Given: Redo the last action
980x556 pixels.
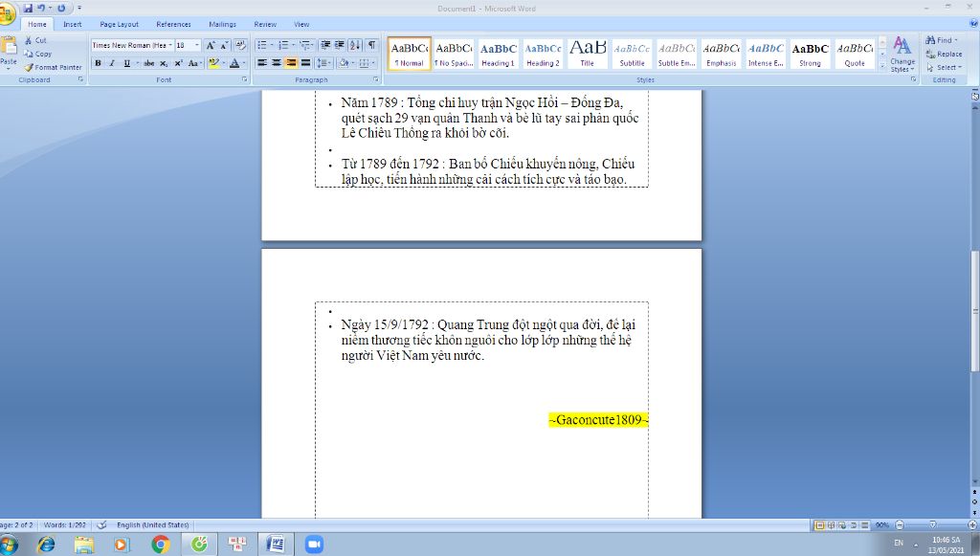Looking at the screenshot, I should (x=61, y=8).
